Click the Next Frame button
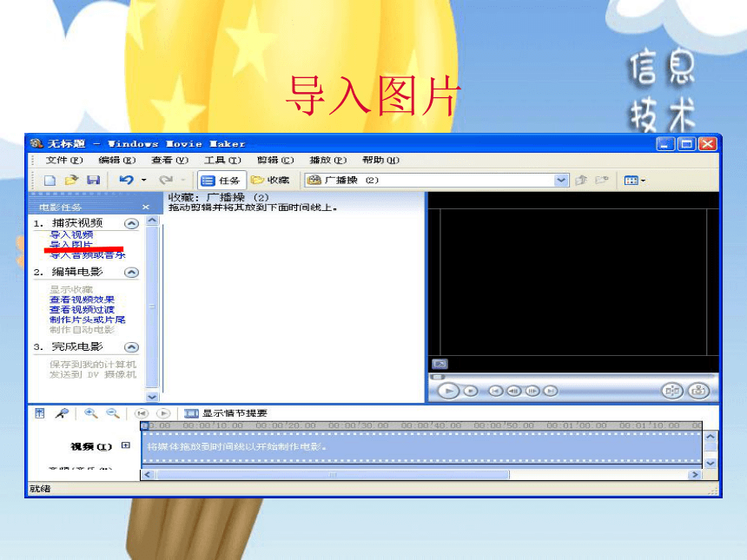The image size is (747, 560). click(532, 392)
